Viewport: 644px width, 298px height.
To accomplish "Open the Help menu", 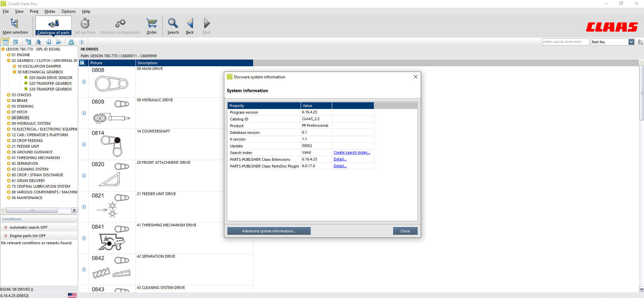I will click(86, 11).
